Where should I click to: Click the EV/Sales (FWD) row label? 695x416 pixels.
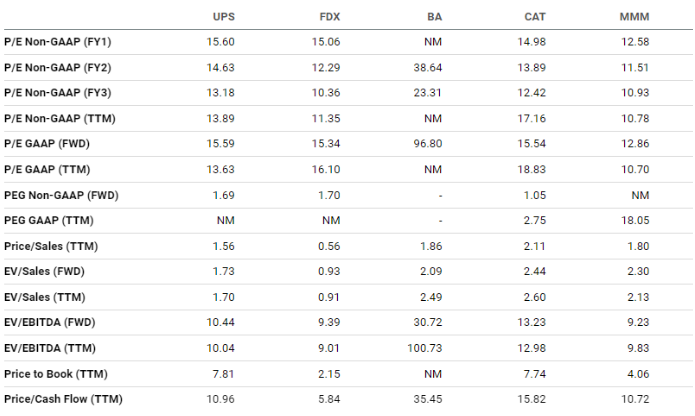click(44, 272)
